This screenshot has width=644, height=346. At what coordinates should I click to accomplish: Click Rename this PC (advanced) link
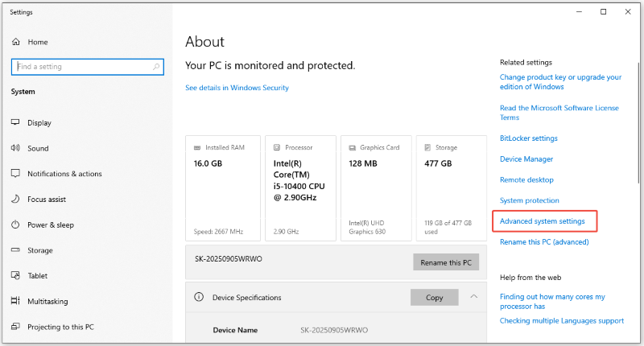click(544, 242)
